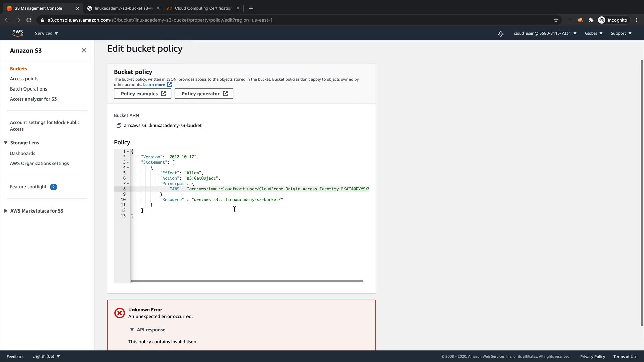The width and height of the screenshot is (644, 362).
Task: Open new browser tab with plus icon
Action: pyautogui.click(x=251, y=8)
